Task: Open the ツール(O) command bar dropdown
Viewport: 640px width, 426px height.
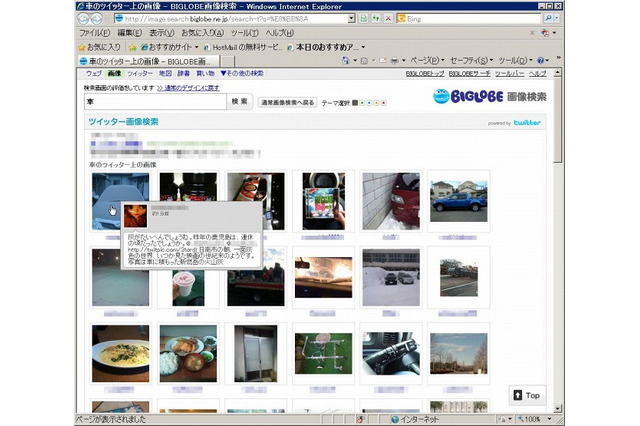Action: [x=516, y=60]
